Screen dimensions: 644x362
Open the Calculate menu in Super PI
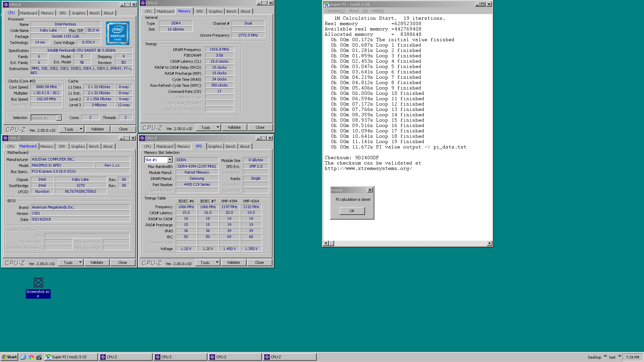tap(335, 11)
